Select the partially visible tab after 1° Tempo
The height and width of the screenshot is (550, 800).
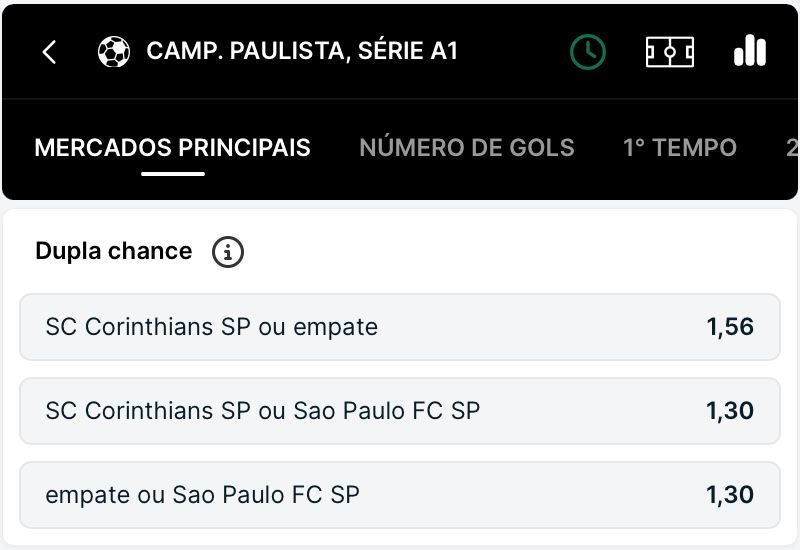[x=792, y=148]
